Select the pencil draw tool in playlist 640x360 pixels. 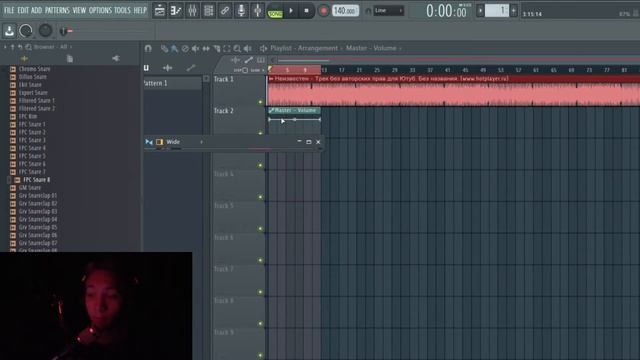(x=164, y=49)
